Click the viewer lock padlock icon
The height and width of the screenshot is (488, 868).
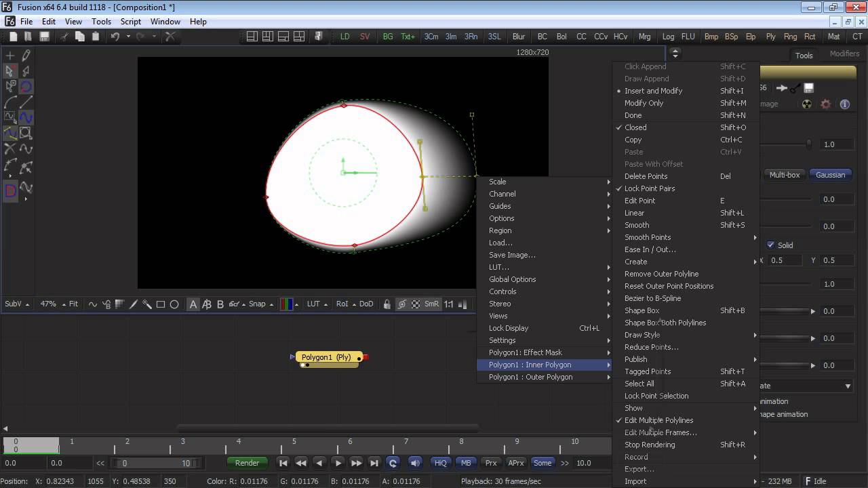387,304
